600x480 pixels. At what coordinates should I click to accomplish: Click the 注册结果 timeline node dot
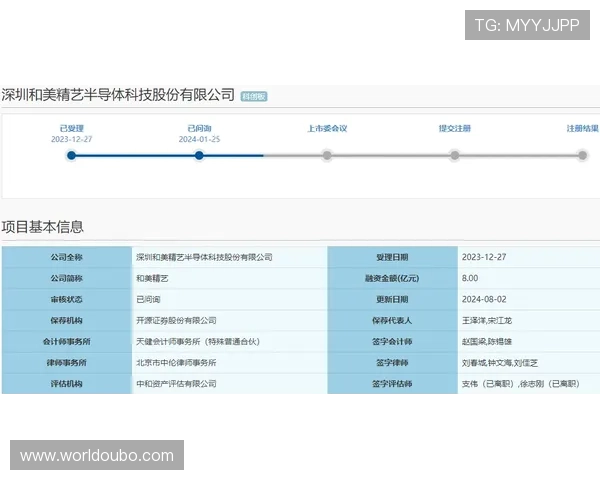coord(582,155)
